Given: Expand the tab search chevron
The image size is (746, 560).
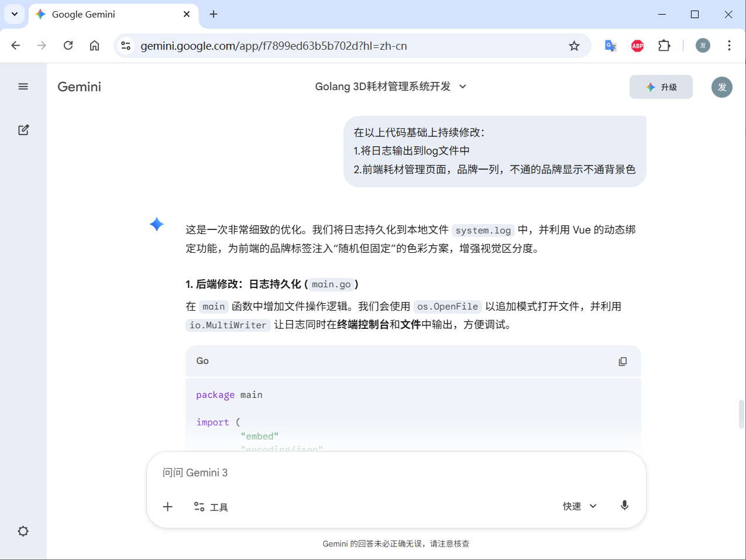Looking at the screenshot, I should coord(14,14).
